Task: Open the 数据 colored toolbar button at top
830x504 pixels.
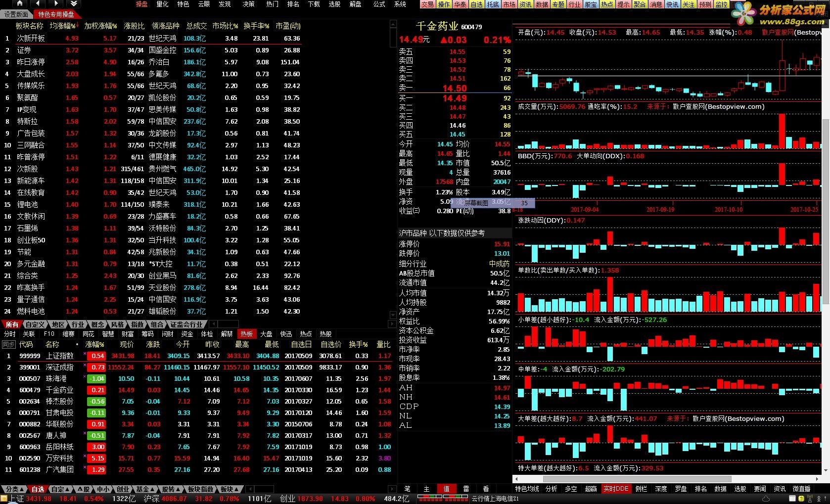Action: [x=542, y=4]
